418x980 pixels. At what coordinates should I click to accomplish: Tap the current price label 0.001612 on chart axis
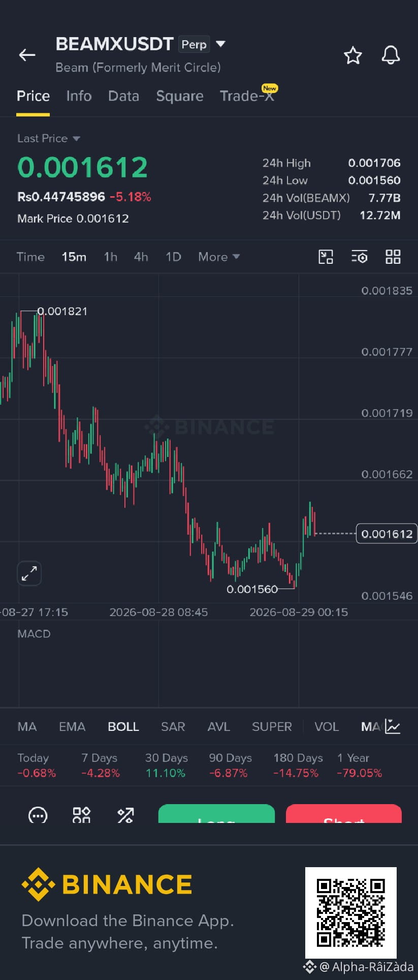tap(387, 534)
